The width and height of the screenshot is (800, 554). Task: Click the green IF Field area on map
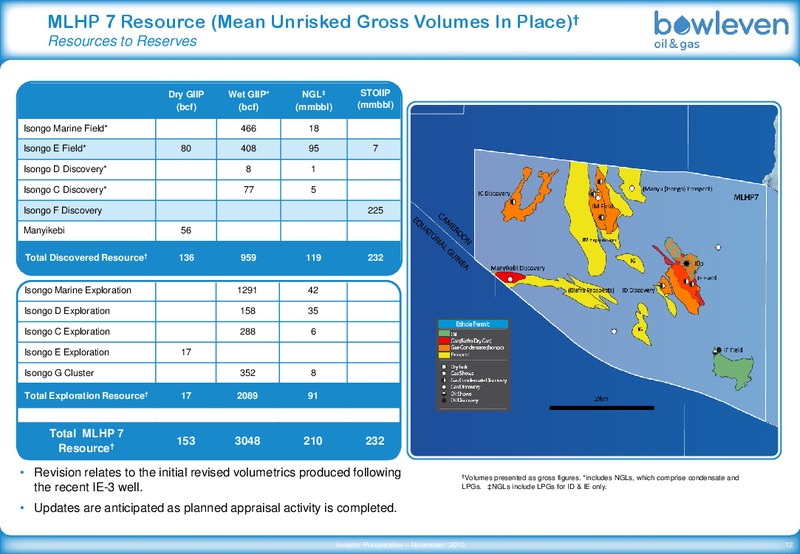click(733, 370)
